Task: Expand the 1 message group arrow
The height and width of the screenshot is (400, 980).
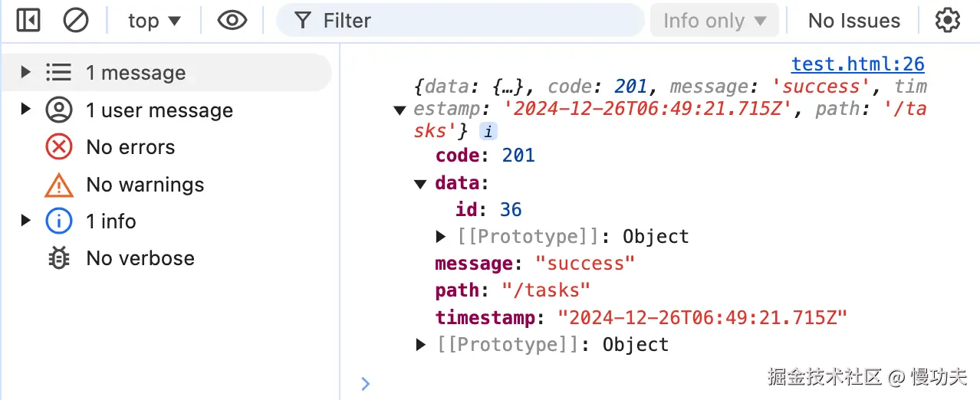Action: click(x=26, y=72)
